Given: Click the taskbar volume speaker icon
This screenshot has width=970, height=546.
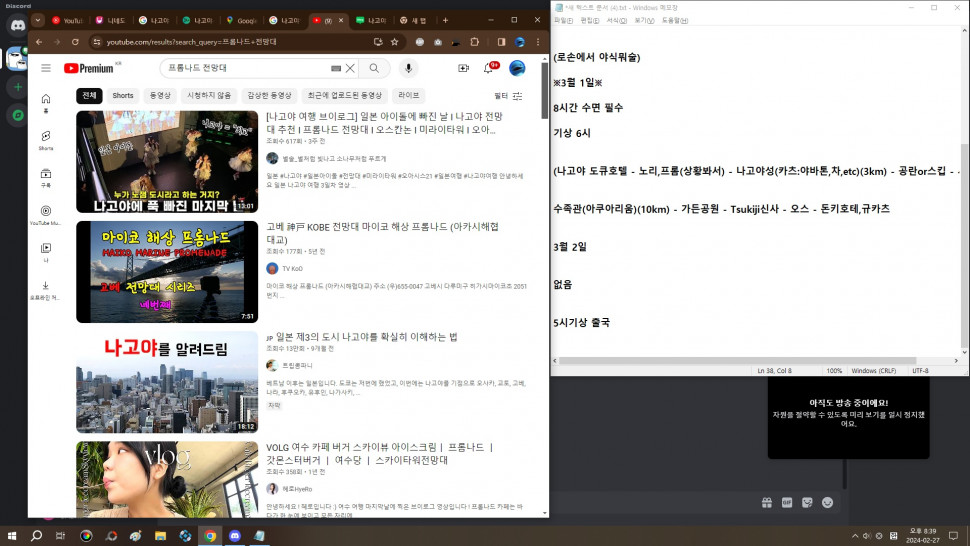Looking at the screenshot, I should [867, 536].
